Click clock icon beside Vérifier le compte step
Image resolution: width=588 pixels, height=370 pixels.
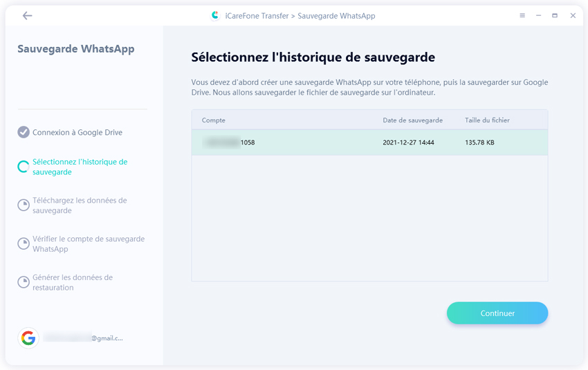[x=24, y=243]
